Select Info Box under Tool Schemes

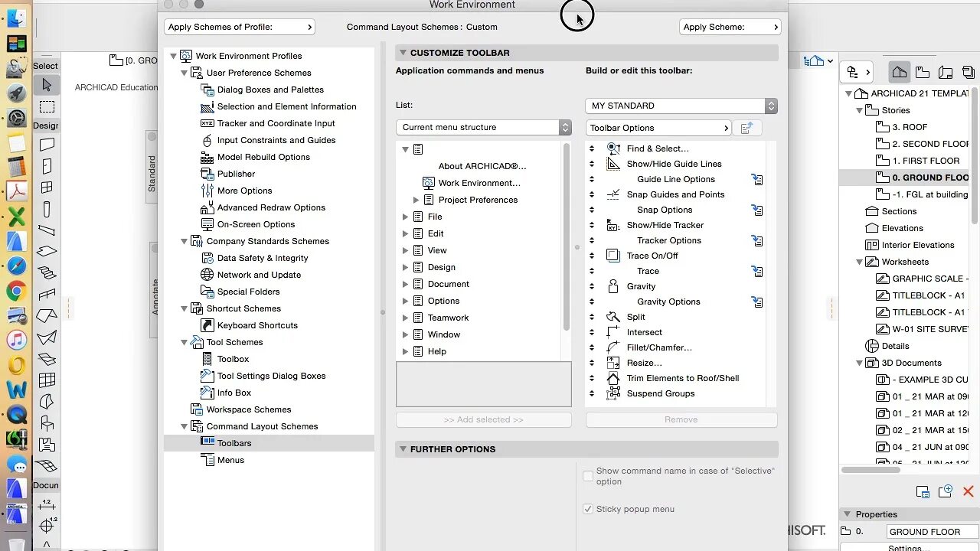pos(234,393)
